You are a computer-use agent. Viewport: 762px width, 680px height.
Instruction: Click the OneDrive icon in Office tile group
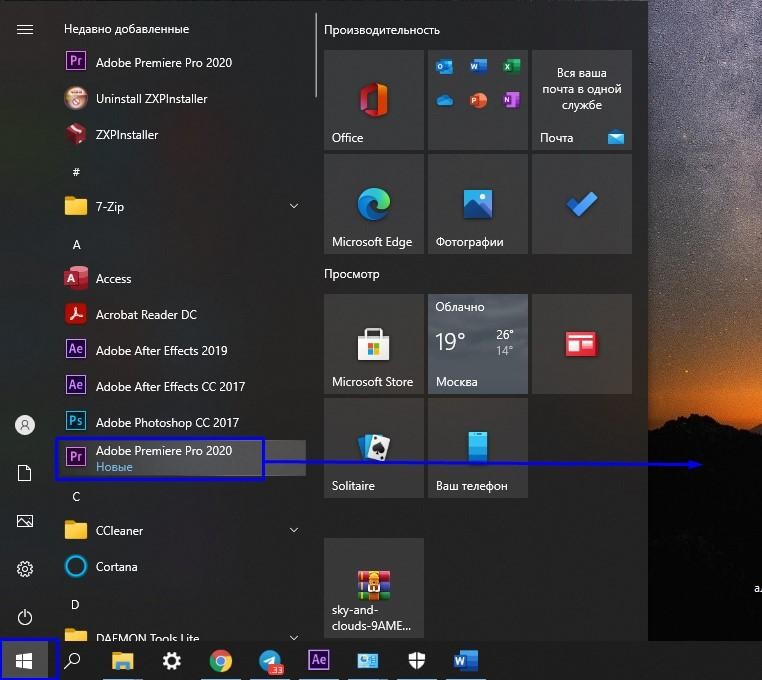(445, 101)
